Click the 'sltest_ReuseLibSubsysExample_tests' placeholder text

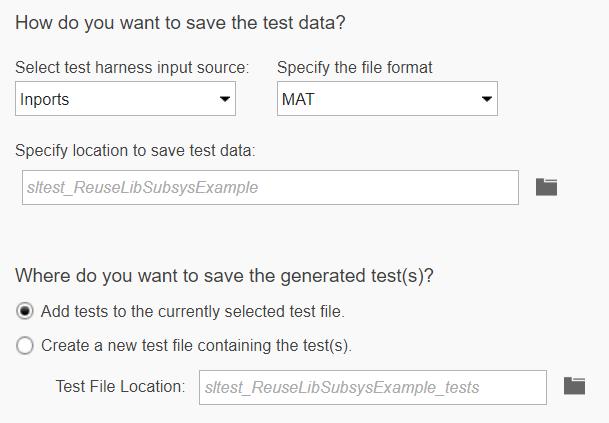click(342, 387)
